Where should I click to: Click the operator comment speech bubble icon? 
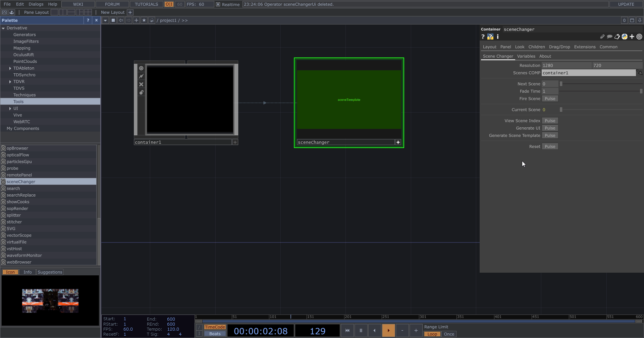point(609,37)
